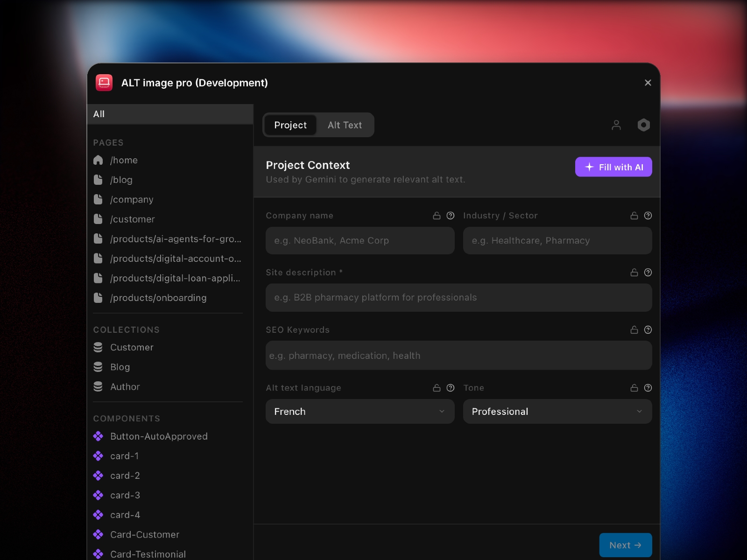This screenshot has width=747, height=560.
Task: Click the home icon beside /home page
Action: point(99,160)
